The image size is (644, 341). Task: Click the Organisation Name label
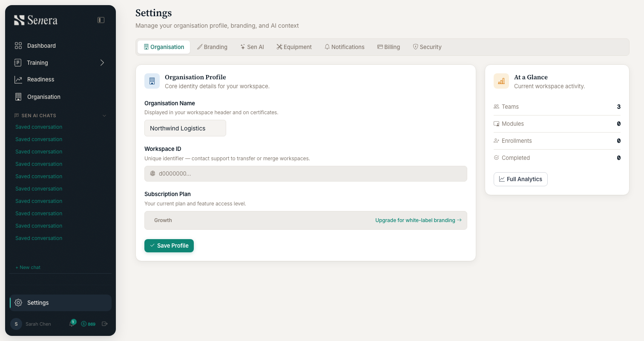tap(170, 103)
